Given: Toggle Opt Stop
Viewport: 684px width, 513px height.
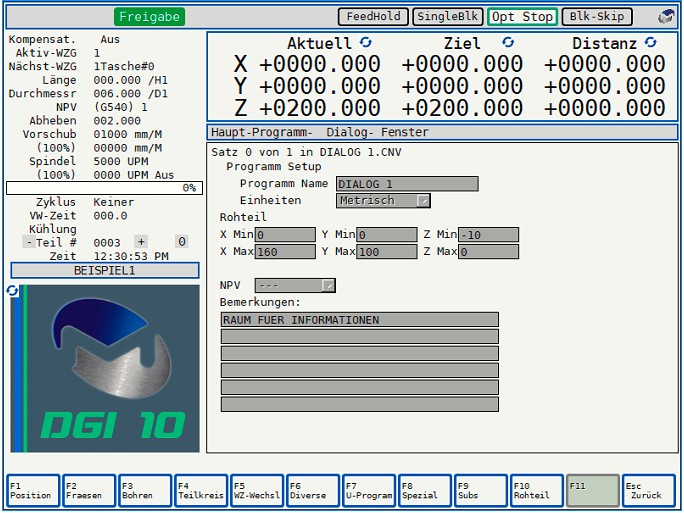Looking at the screenshot, I should tap(522, 17).
